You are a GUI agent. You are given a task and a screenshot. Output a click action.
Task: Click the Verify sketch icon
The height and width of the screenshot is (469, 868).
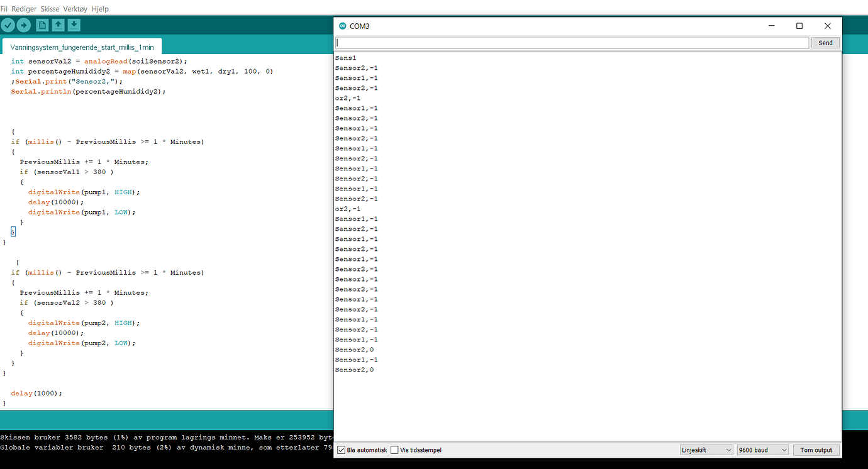pyautogui.click(x=8, y=25)
